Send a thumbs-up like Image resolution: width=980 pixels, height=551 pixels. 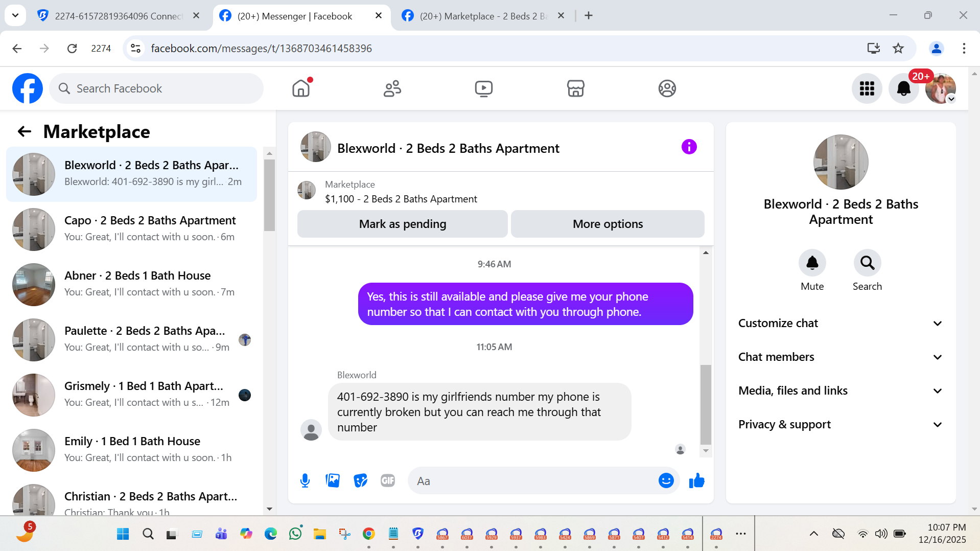tap(697, 480)
